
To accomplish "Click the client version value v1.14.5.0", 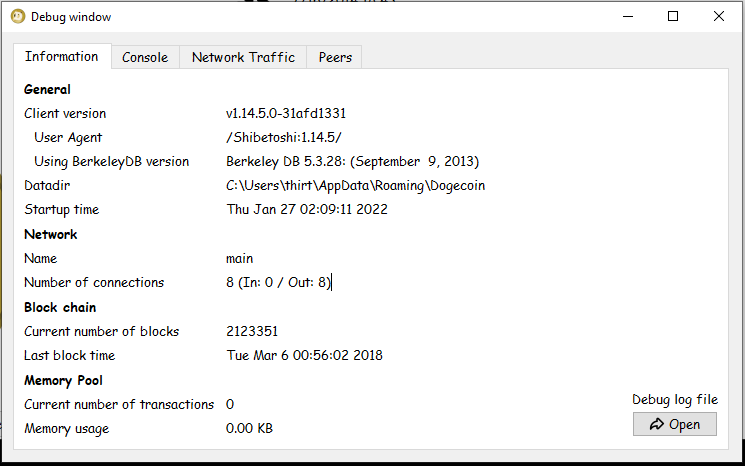I will point(286,114).
